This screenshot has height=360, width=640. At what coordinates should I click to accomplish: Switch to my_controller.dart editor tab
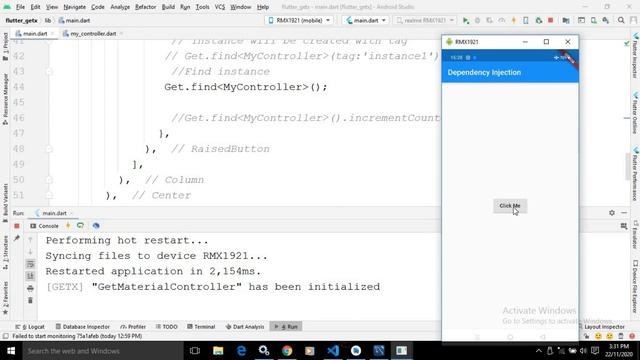click(x=93, y=33)
